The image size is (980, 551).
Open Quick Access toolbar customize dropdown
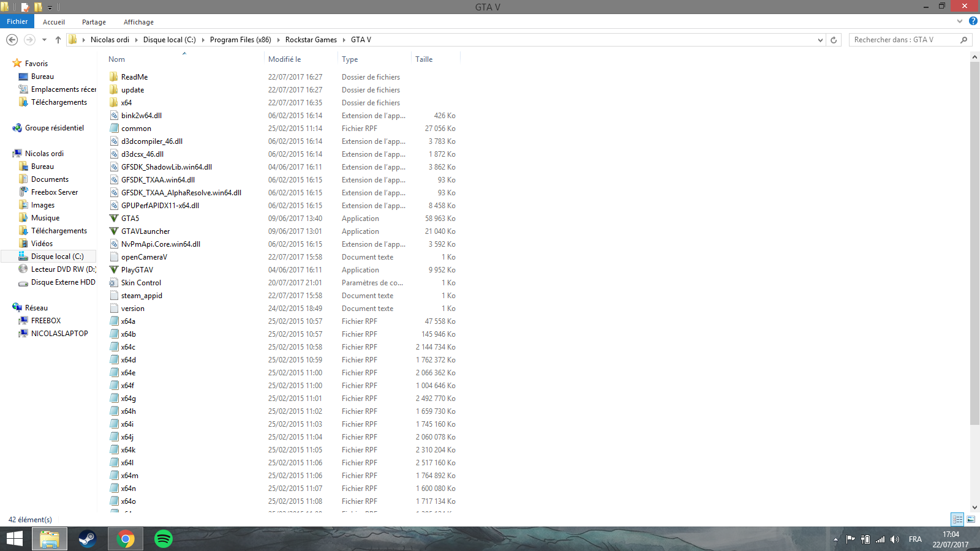coord(50,7)
